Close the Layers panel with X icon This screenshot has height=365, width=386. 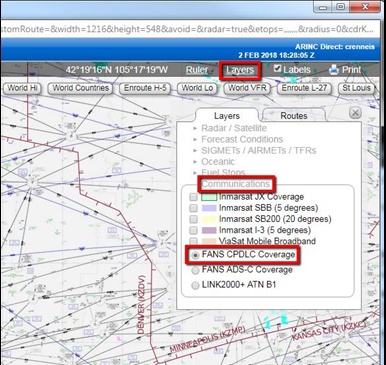coord(355,113)
